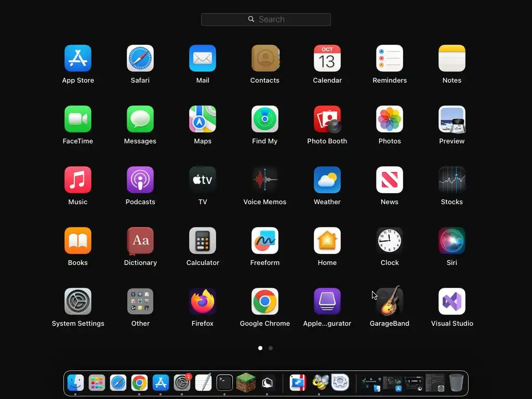Open Podcasts app

coord(140,180)
